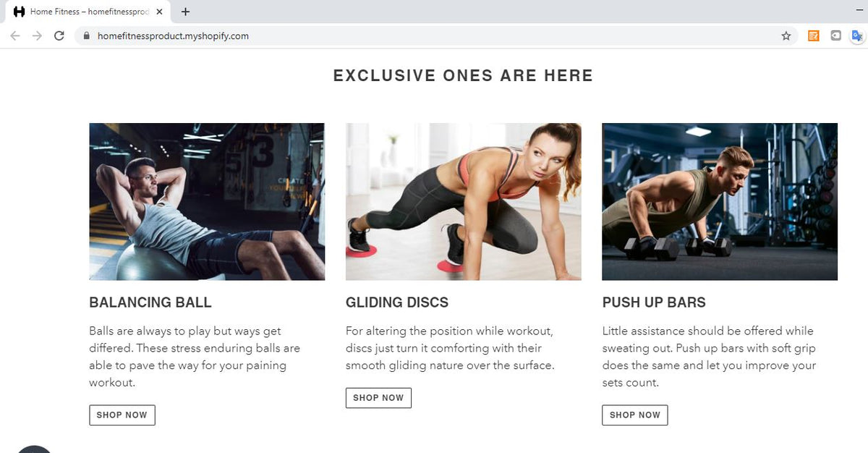Click the Gliding Discs heading
Viewport: 868px width, 453px height.
397,302
